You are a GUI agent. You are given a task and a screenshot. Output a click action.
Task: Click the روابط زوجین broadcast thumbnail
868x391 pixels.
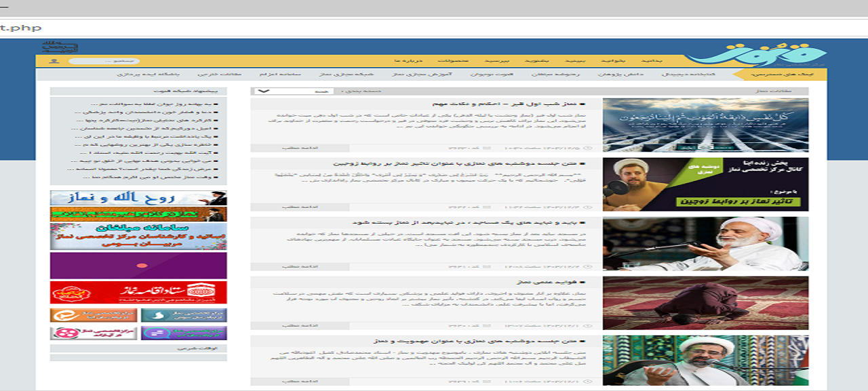tap(705, 184)
